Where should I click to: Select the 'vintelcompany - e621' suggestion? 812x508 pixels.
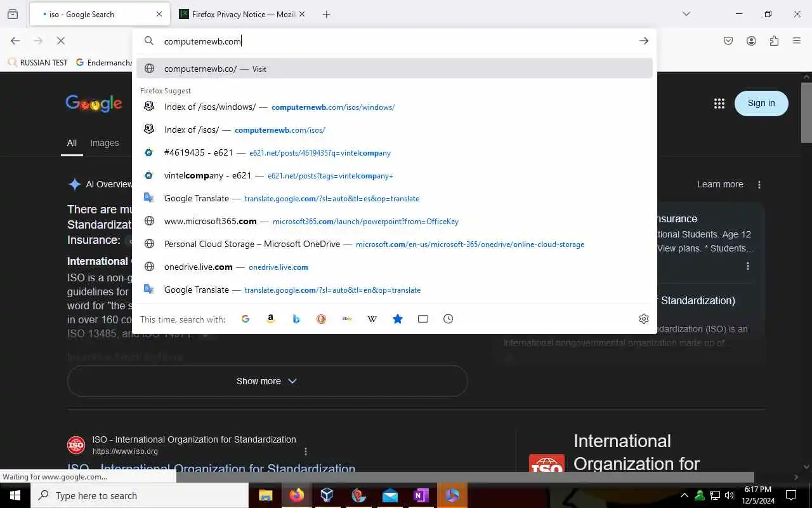[395, 175]
